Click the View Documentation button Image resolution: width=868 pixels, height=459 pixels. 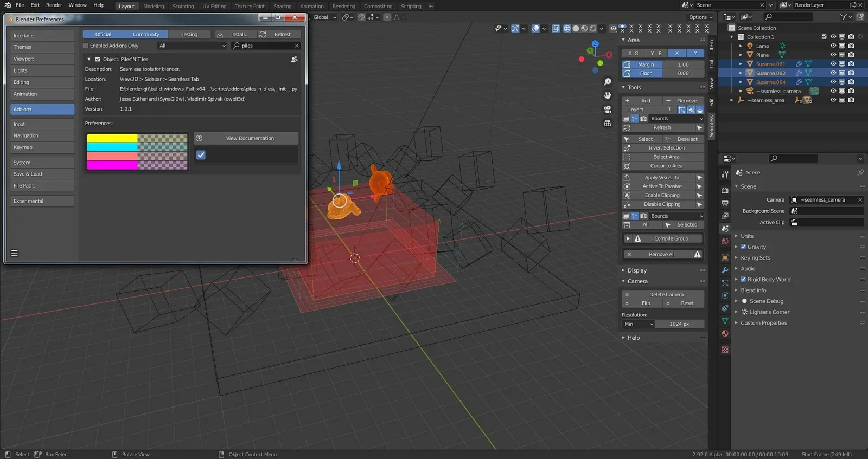pyautogui.click(x=246, y=138)
